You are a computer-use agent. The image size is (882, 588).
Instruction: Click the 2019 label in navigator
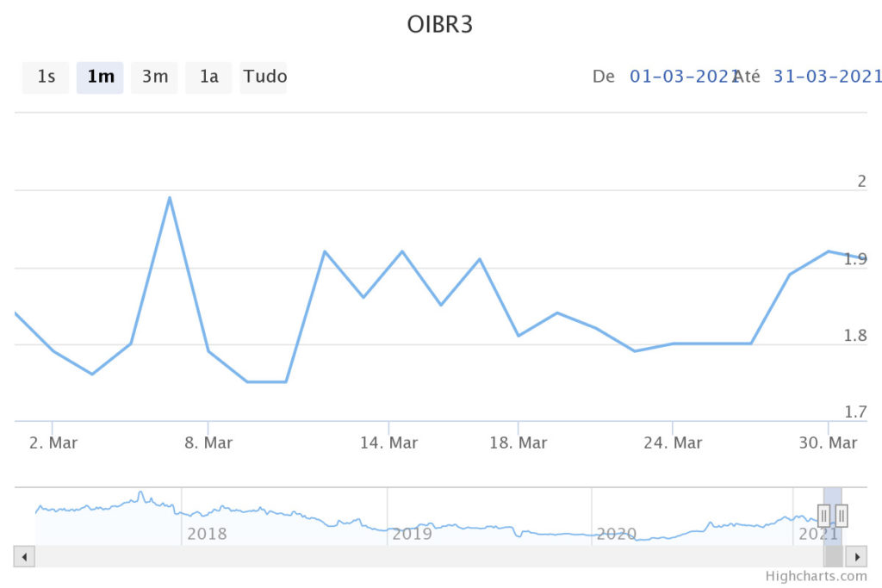point(412,534)
